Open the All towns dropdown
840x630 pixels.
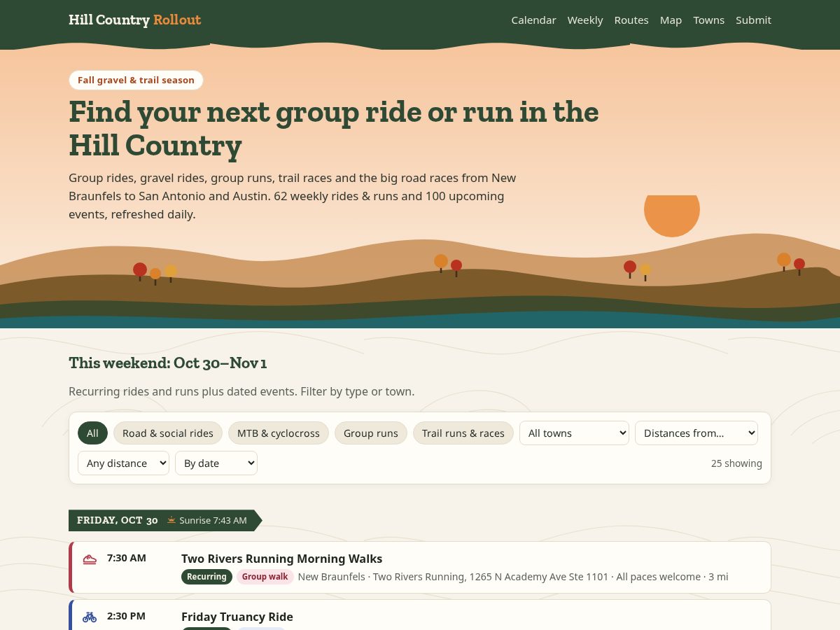click(x=574, y=433)
